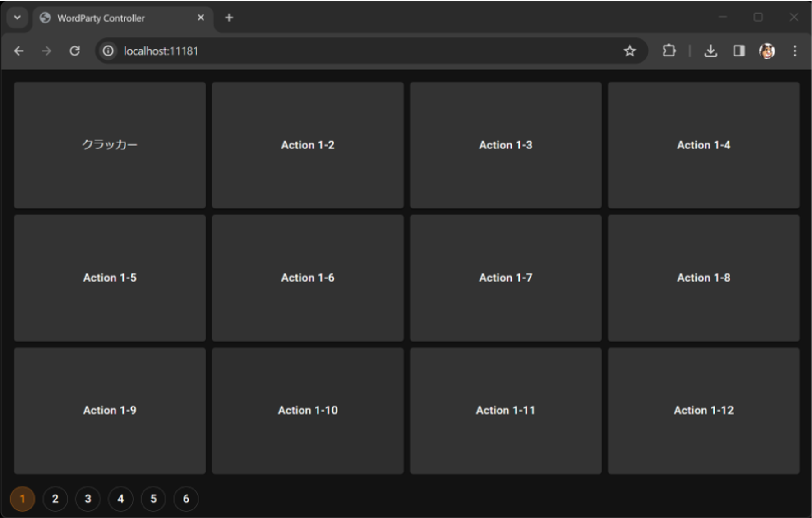
Task: Select the WordParty Controller tab
Action: coord(113,18)
